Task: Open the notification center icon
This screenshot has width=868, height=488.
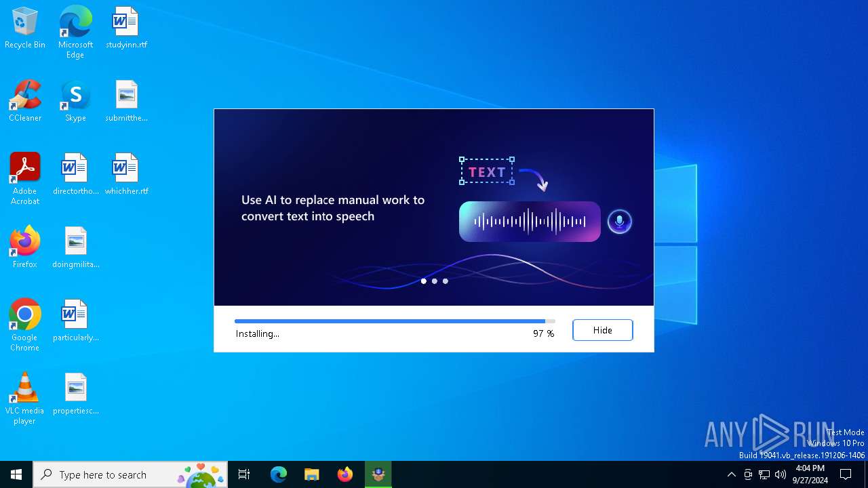Action: 846,474
